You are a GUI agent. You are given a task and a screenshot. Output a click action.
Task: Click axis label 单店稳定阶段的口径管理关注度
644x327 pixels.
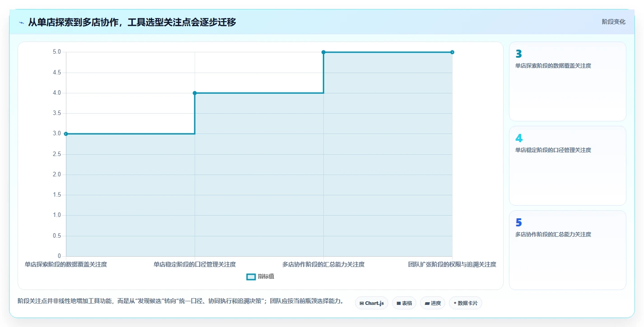point(195,264)
